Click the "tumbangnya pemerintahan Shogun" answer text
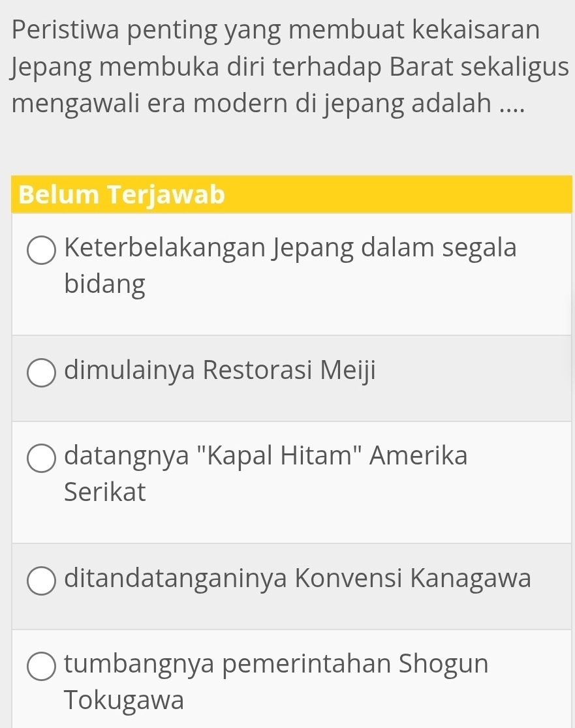 (277, 663)
